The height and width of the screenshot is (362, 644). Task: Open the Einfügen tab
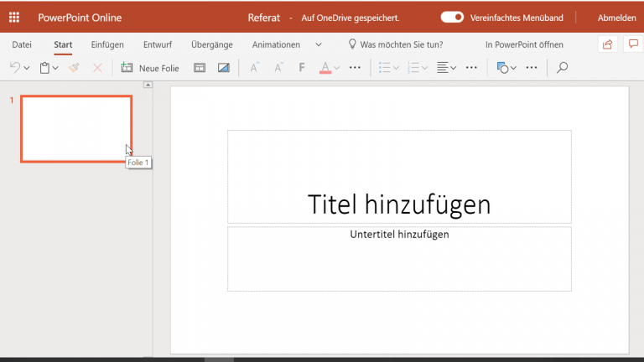coord(107,44)
